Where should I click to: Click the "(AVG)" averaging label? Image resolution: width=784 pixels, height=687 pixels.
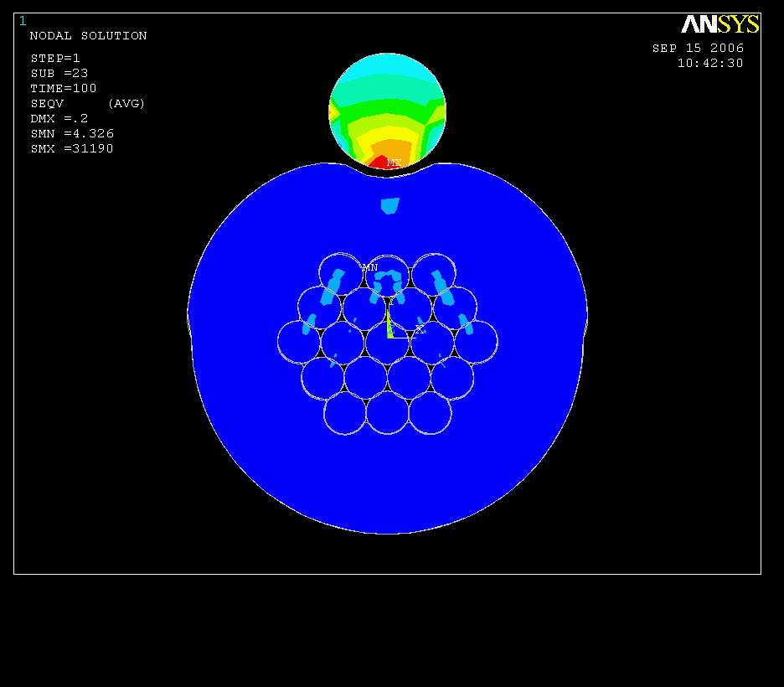[x=126, y=104]
